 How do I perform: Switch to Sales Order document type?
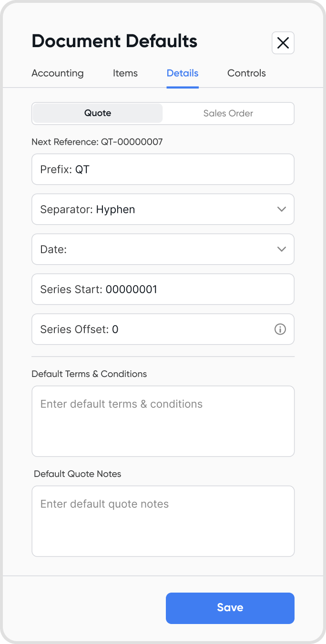(x=228, y=113)
